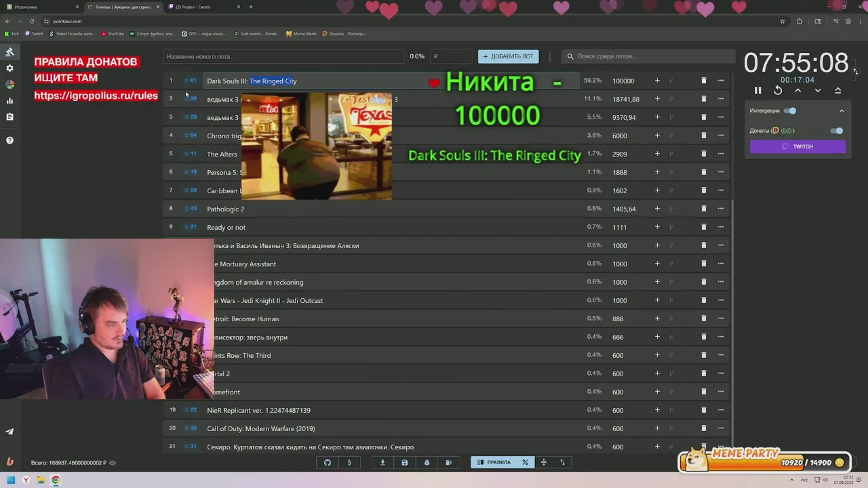
Task: Click the save floppy icon in bottom toolbar
Action: 405,462
